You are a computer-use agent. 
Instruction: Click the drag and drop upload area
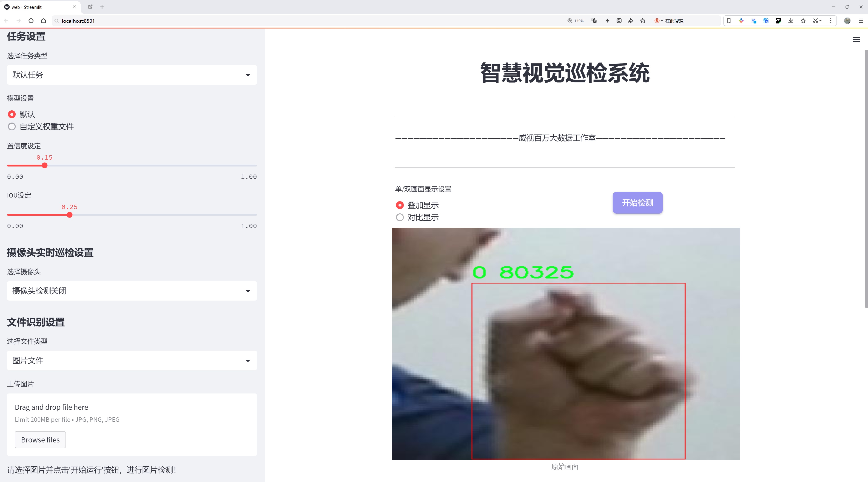coord(132,425)
